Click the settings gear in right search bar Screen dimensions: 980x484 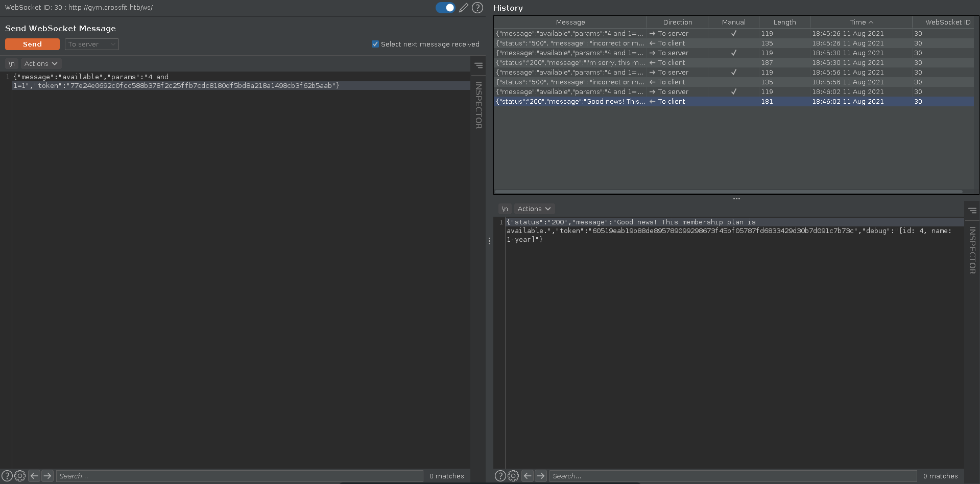click(x=513, y=476)
